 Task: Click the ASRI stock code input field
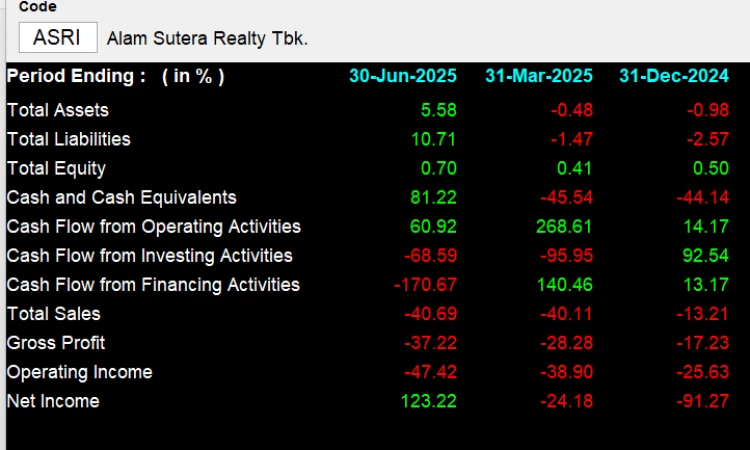point(58,38)
